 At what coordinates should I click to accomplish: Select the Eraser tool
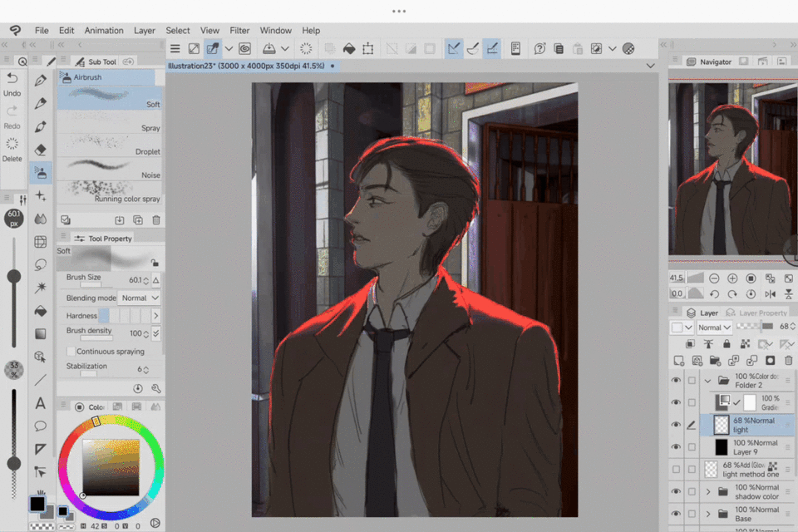tap(40, 150)
